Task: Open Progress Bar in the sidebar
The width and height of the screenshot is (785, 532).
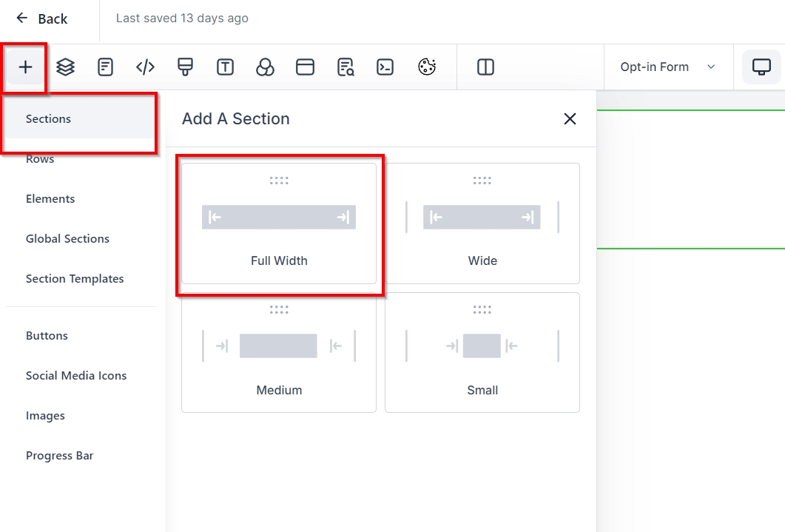Action: click(x=60, y=456)
